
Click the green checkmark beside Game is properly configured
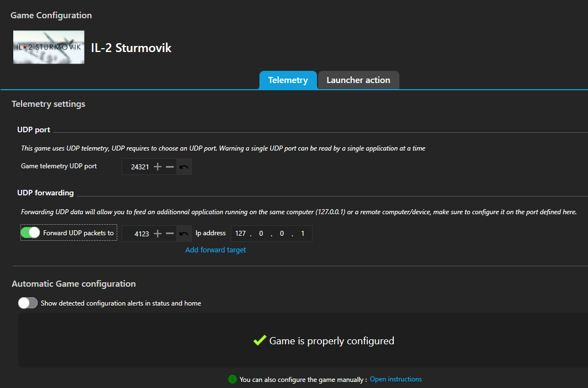[259, 340]
